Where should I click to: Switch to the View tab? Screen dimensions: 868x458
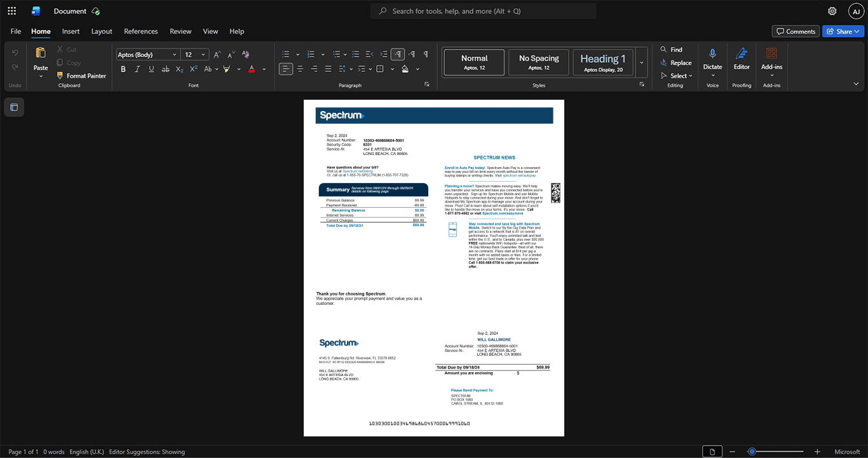tap(210, 31)
